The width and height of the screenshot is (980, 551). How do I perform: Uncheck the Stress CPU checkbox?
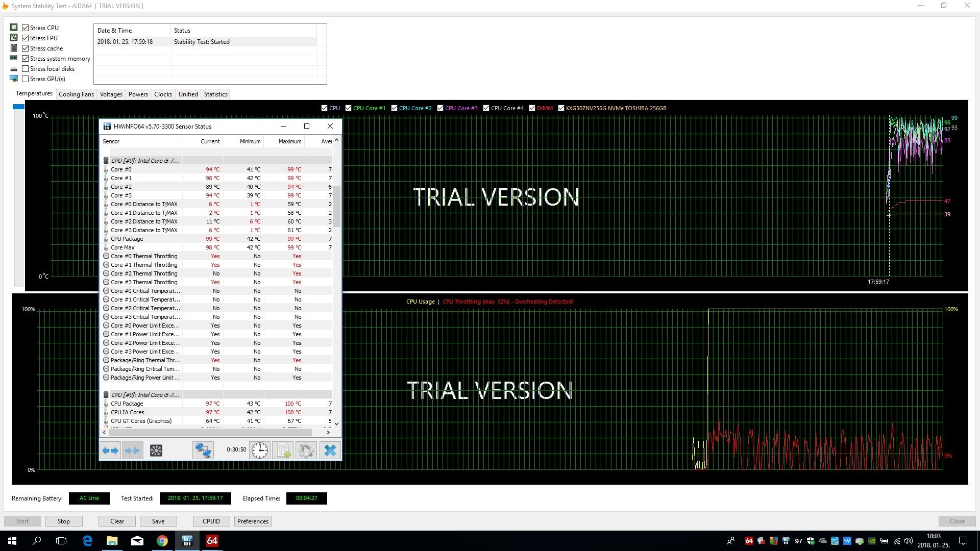[x=25, y=28]
